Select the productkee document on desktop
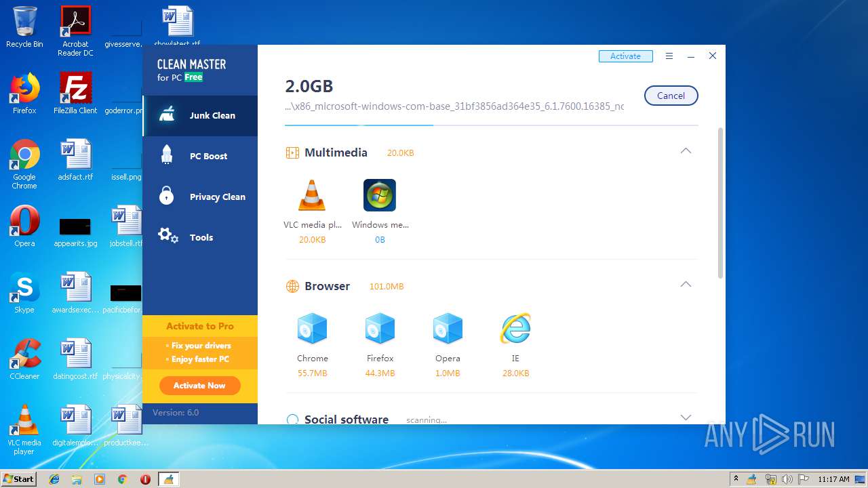Image resolution: width=868 pixels, height=488 pixels. (126, 426)
